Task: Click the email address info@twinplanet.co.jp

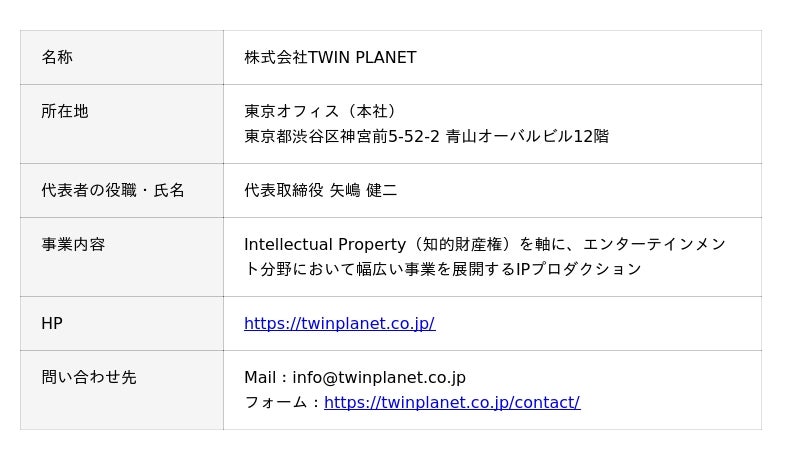Action: 379,377
